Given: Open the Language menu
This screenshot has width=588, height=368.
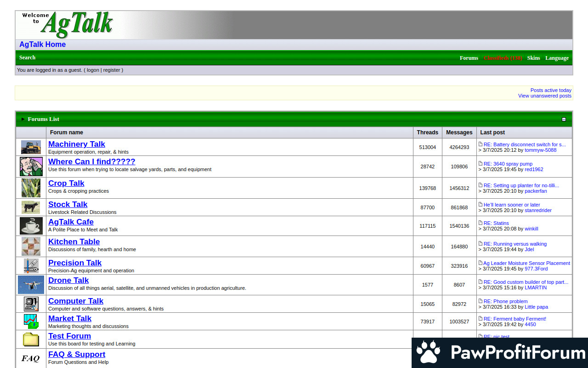Looking at the screenshot, I should click(557, 58).
